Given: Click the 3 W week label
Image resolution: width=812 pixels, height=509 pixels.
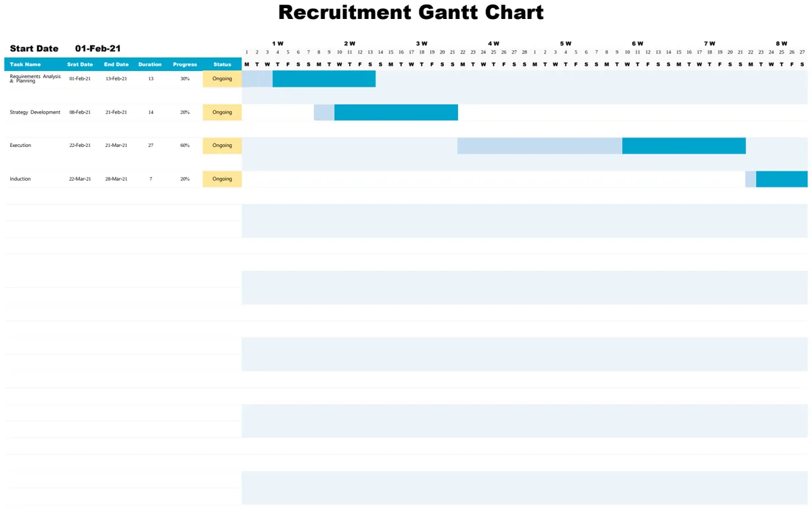Looking at the screenshot, I should (x=422, y=43).
